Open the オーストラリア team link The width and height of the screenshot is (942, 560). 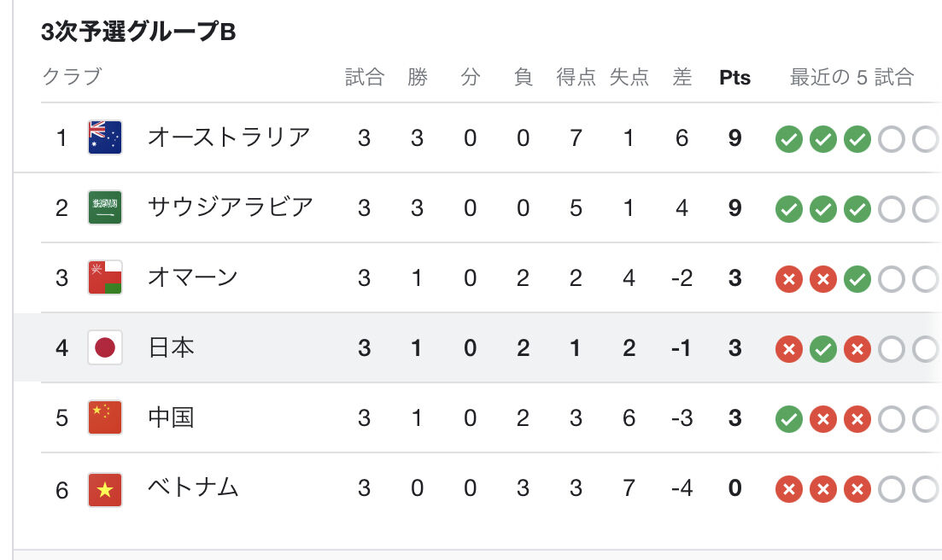coord(229,137)
